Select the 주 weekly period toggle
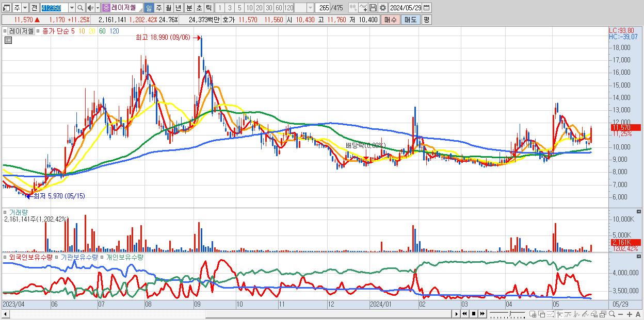644x320 pixels. click(x=158, y=8)
